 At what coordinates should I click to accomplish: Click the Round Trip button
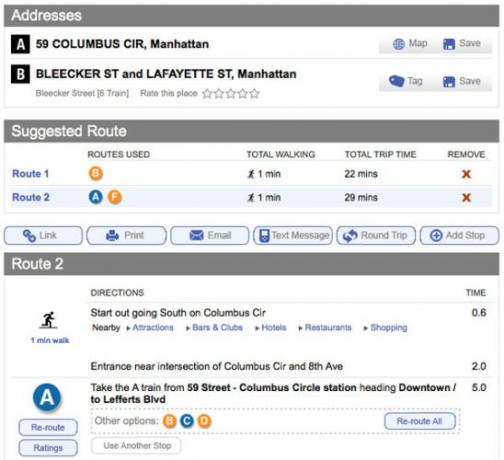tap(376, 235)
